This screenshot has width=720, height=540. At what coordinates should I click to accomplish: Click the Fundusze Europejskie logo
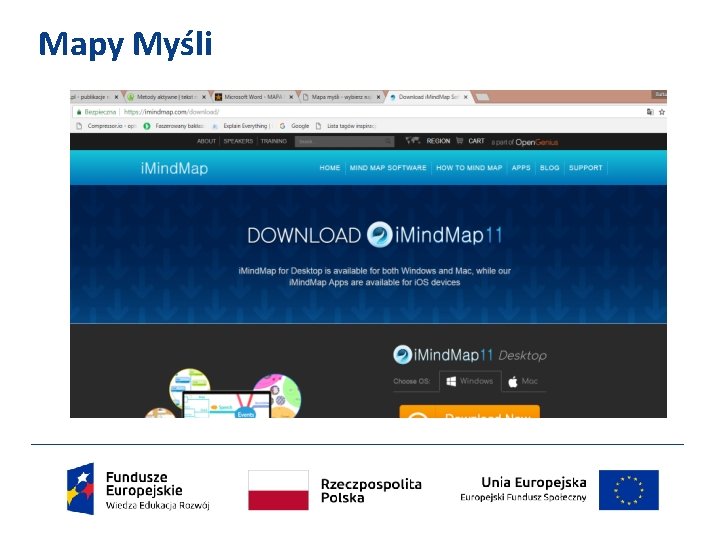(138, 489)
